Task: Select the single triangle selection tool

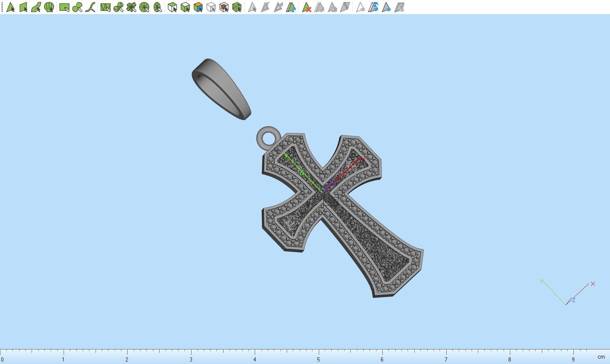Action: click(x=10, y=7)
